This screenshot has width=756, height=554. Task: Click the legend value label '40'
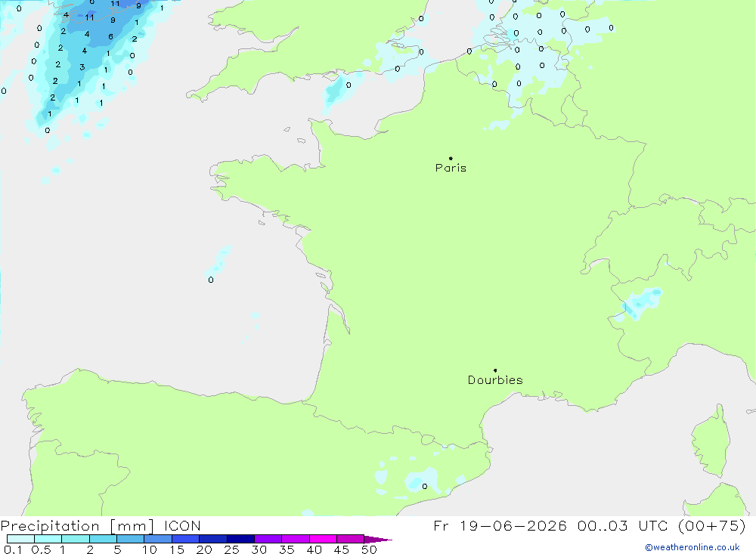[x=314, y=549]
